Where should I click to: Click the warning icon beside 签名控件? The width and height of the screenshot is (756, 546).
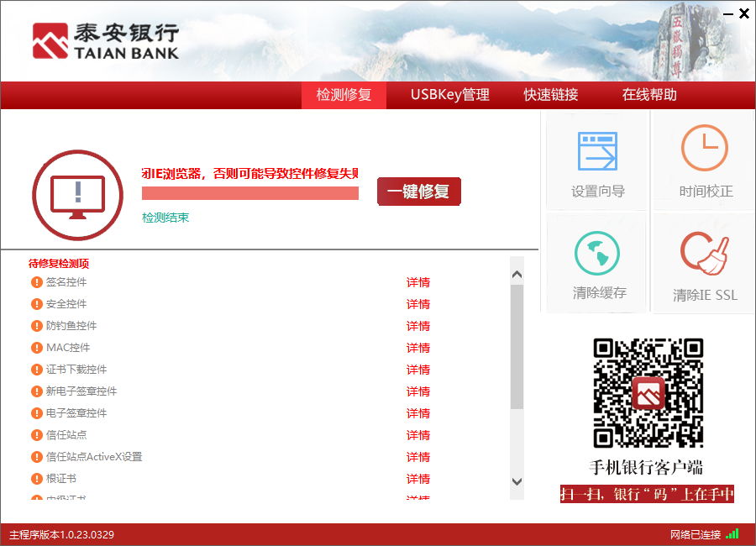coord(37,282)
